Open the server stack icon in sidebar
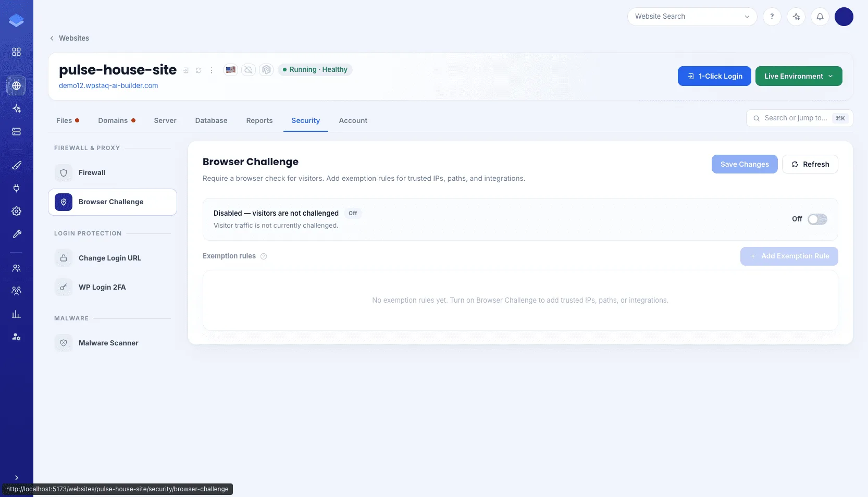 click(16, 131)
